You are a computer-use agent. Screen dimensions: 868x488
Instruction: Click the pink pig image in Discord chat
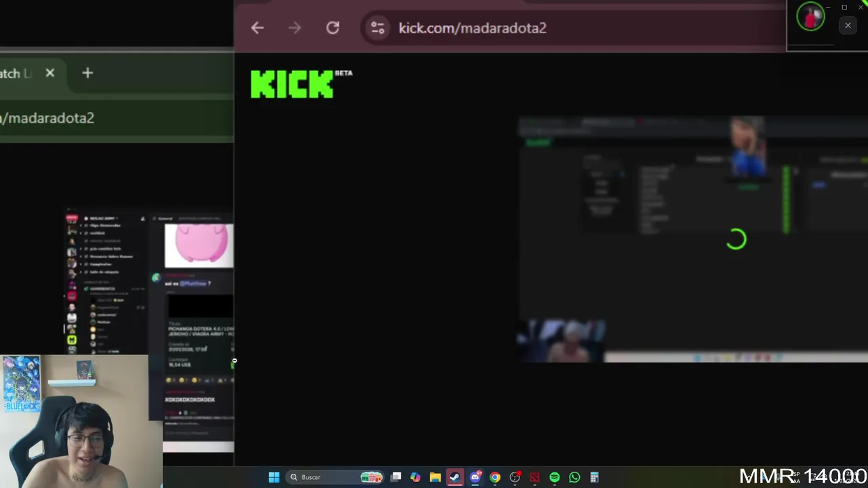point(199,245)
